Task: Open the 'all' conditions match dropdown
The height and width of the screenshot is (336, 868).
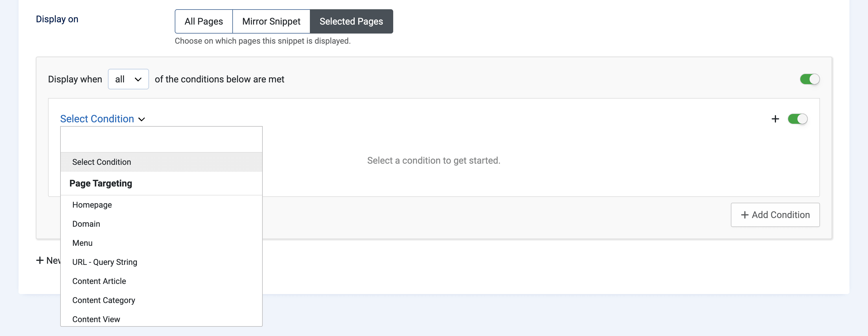Action: [x=128, y=79]
